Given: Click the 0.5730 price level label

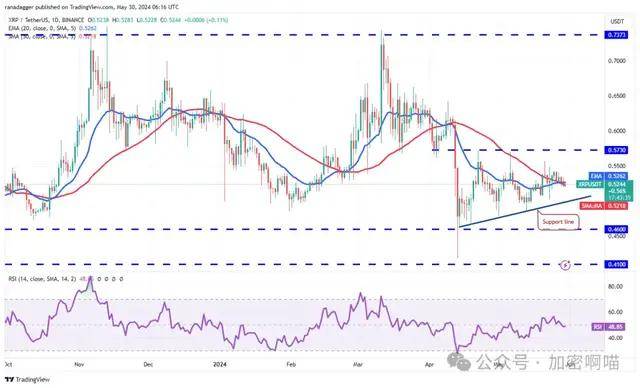Looking at the screenshot, I should pos(617,150).
